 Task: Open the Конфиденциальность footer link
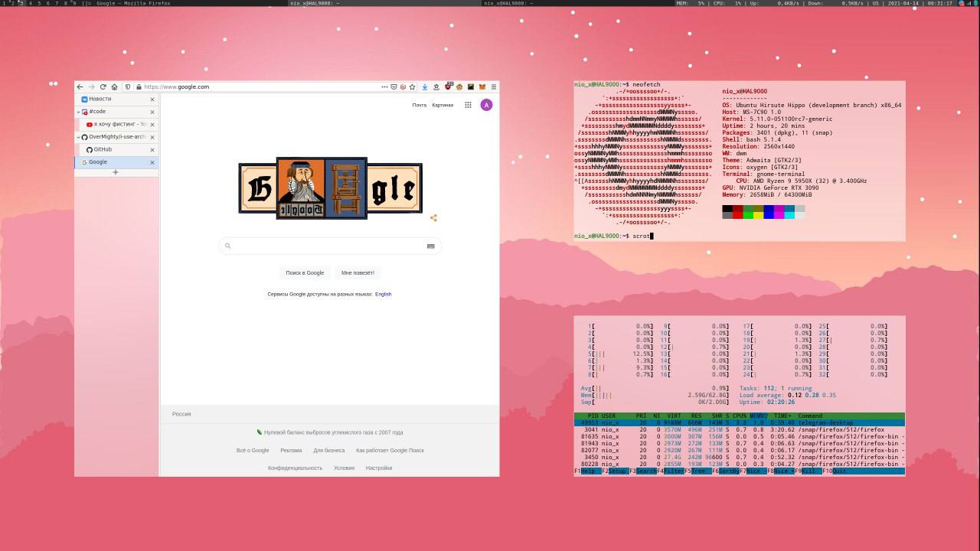(x=295, y=468)
